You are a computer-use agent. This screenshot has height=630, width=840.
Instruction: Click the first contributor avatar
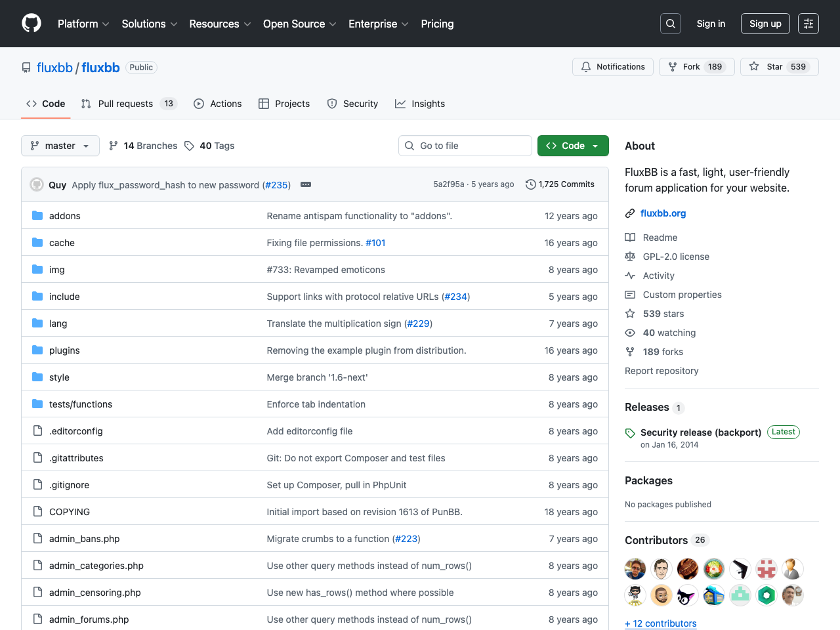635,568
